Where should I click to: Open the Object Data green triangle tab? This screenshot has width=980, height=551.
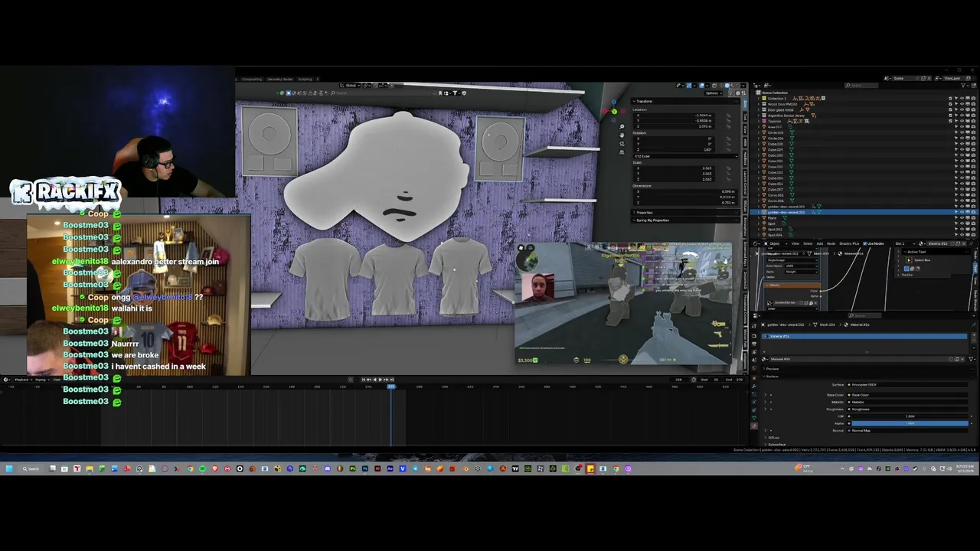coord(754,418)
